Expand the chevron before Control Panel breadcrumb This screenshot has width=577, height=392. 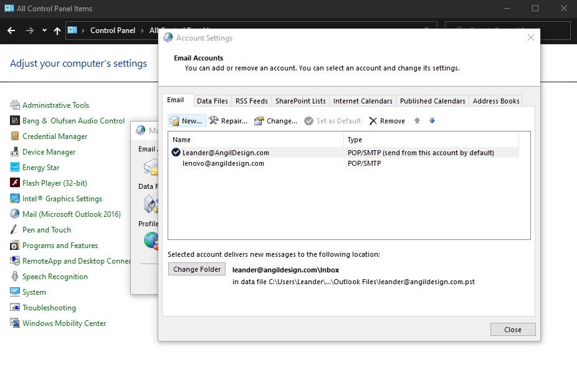coord(83,31)
